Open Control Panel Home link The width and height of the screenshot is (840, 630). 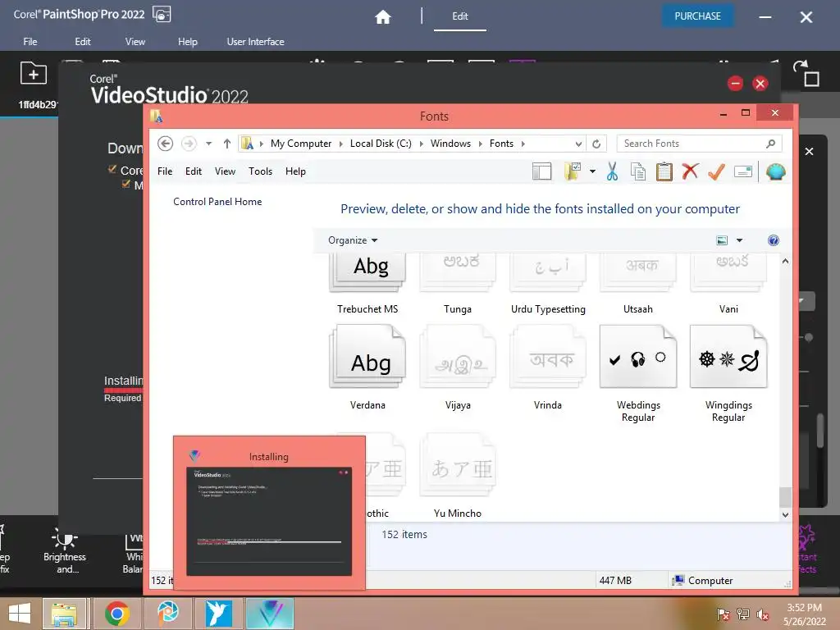[217, 202]
